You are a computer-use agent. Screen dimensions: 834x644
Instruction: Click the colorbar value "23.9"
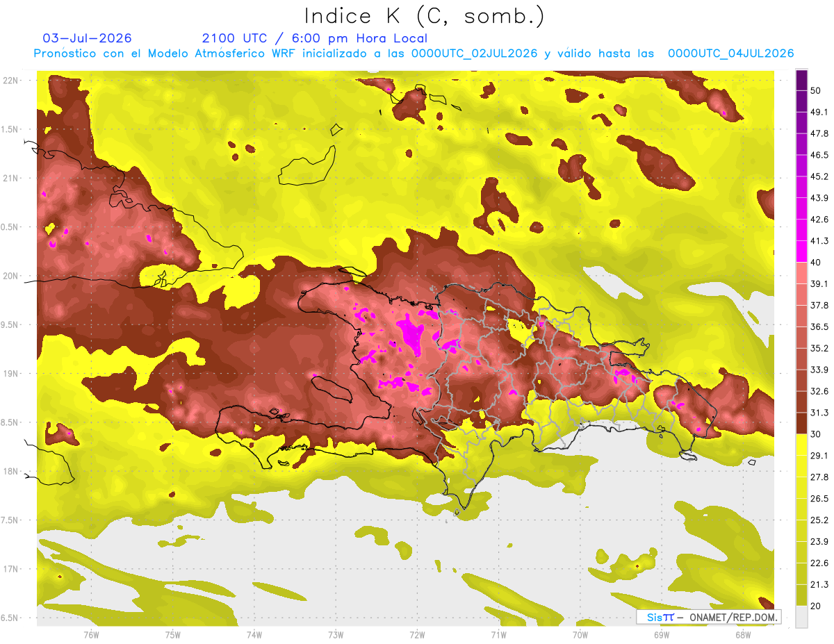[819, 541]
